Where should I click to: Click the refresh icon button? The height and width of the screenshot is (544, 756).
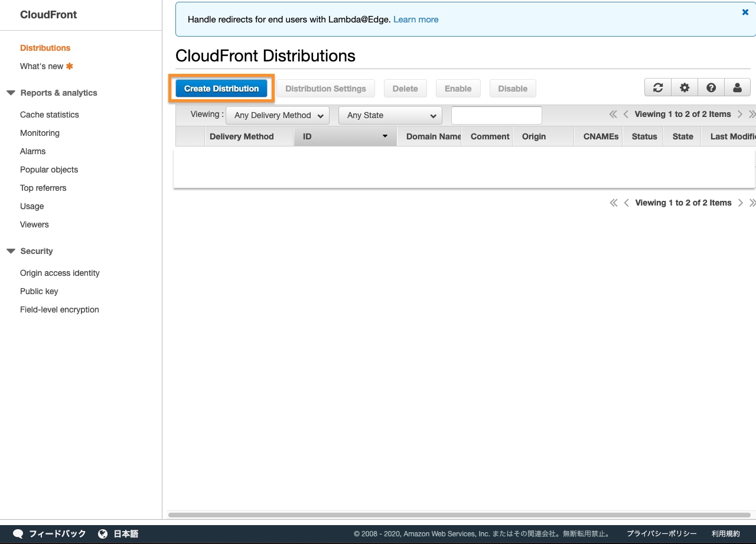pos(657,87)
